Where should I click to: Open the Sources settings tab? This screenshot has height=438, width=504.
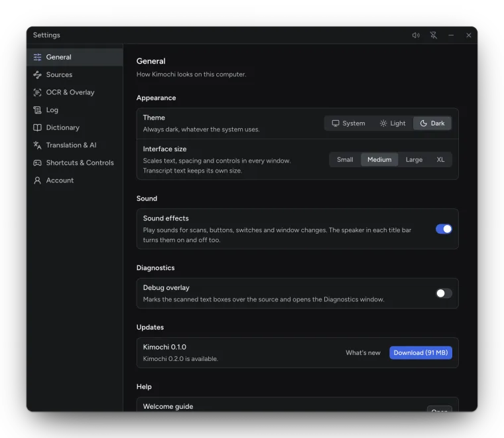[75, 75]
